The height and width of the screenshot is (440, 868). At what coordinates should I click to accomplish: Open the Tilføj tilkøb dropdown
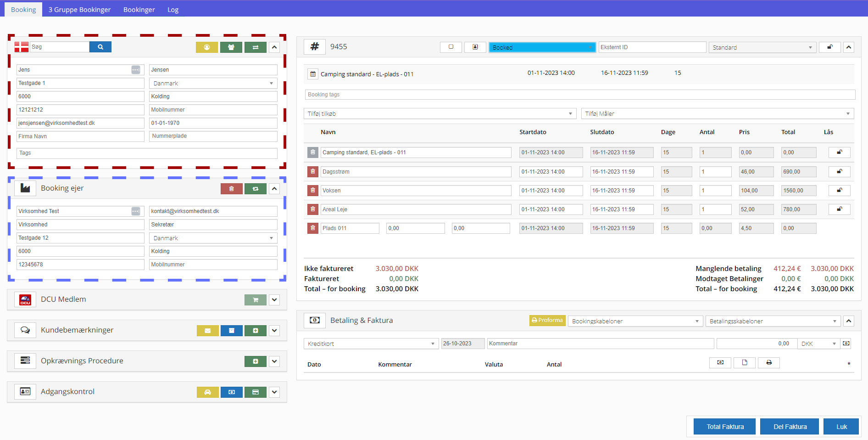click(440, 114)
